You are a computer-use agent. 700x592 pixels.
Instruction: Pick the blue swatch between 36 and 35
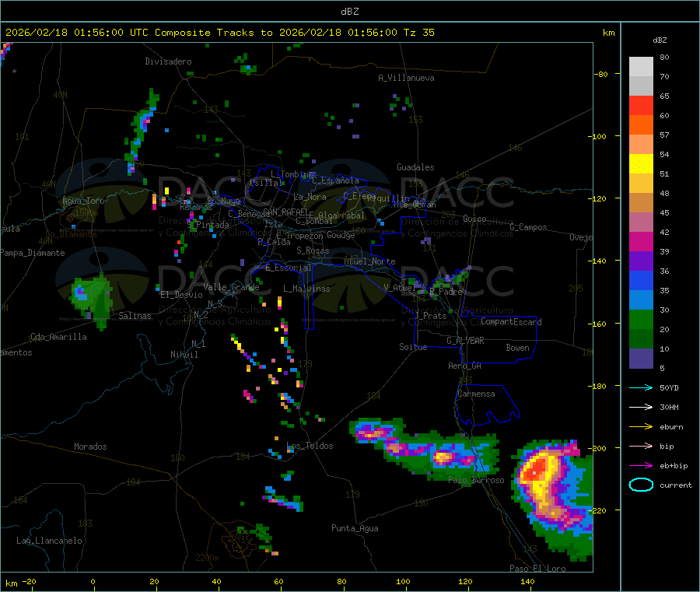pyautogui.click(x=641, y=280)
